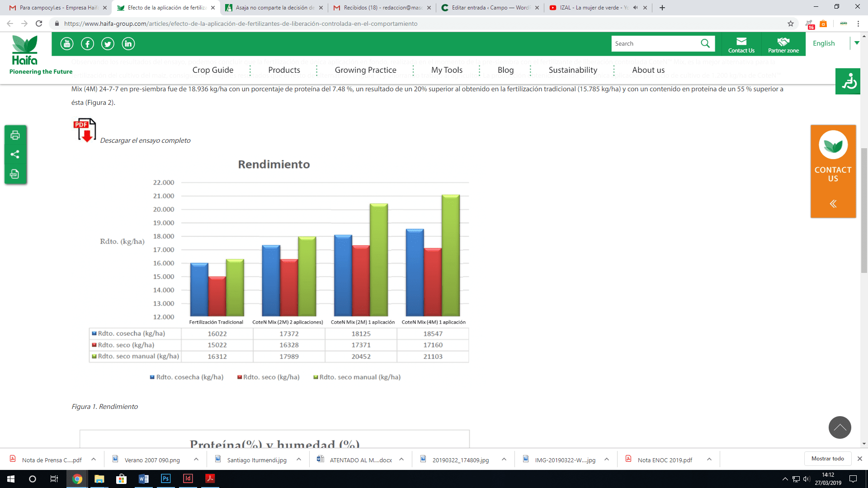The height and width of the screenshot is (488, 868).
Task: Click the share icon in left sidebar
Action: [x=15, y=155]
